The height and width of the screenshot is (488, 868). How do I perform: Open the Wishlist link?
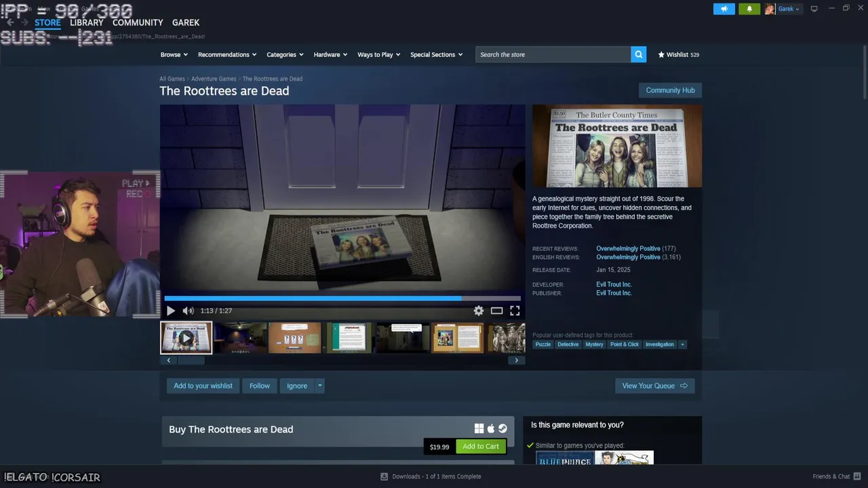[x=678, y=54]
